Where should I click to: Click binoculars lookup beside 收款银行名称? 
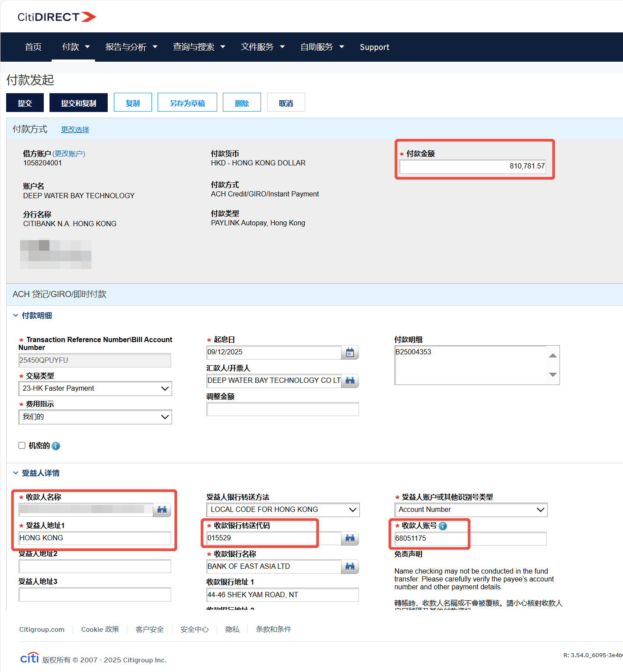point(350,567)
